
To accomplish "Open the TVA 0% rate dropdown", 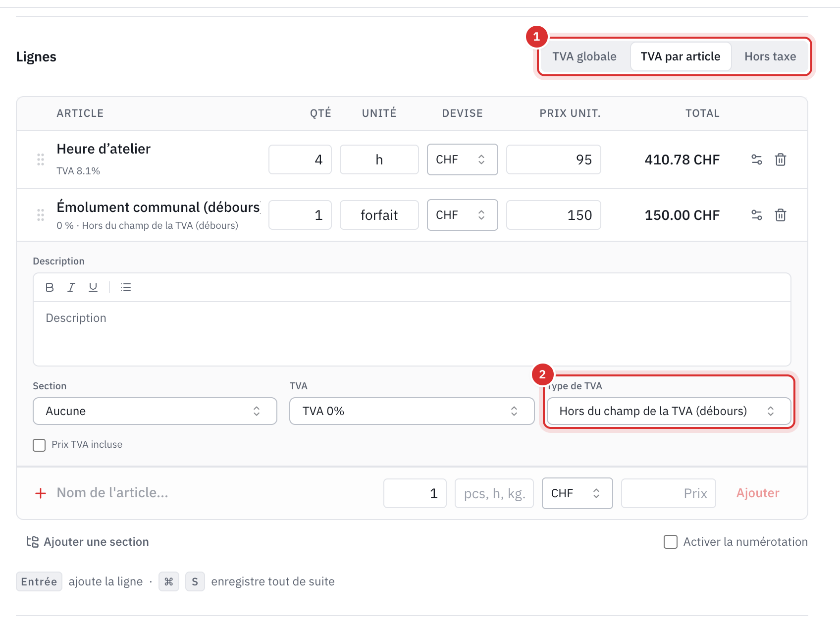I will click(412, 411).
